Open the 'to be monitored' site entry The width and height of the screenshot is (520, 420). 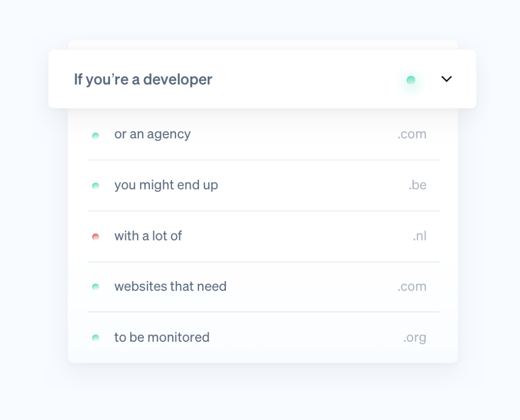pos(162,338)
